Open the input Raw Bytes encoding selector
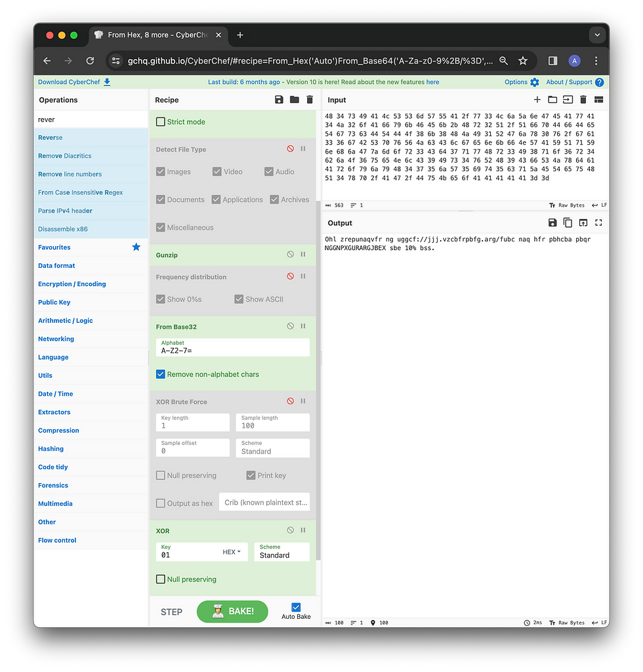 (567, 205)
